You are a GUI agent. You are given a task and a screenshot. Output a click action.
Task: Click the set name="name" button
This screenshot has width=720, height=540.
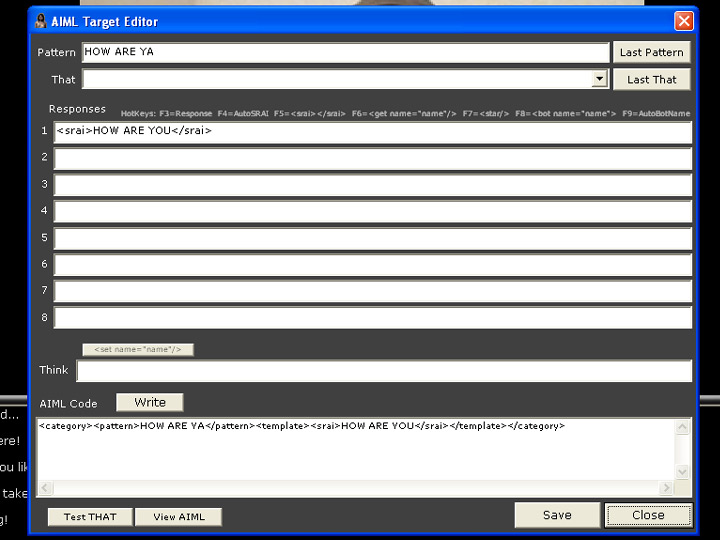(138, 349)
